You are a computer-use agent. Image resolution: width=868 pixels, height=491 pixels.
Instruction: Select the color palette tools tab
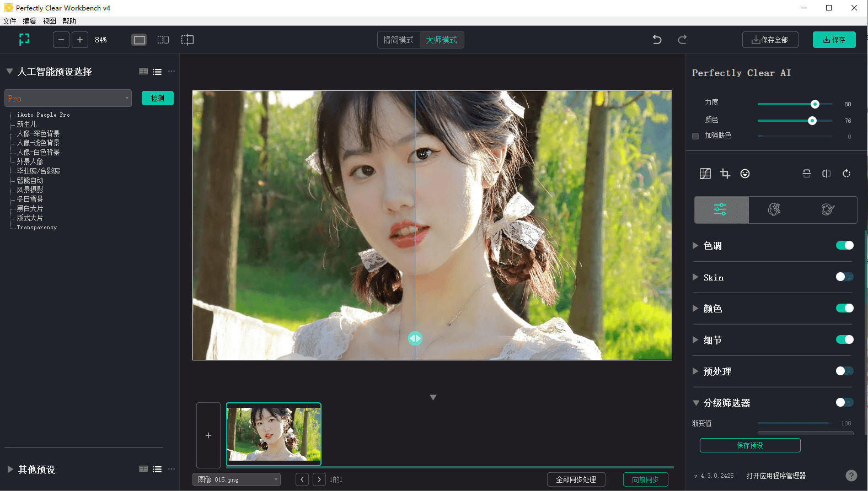(x=828, y=209)
